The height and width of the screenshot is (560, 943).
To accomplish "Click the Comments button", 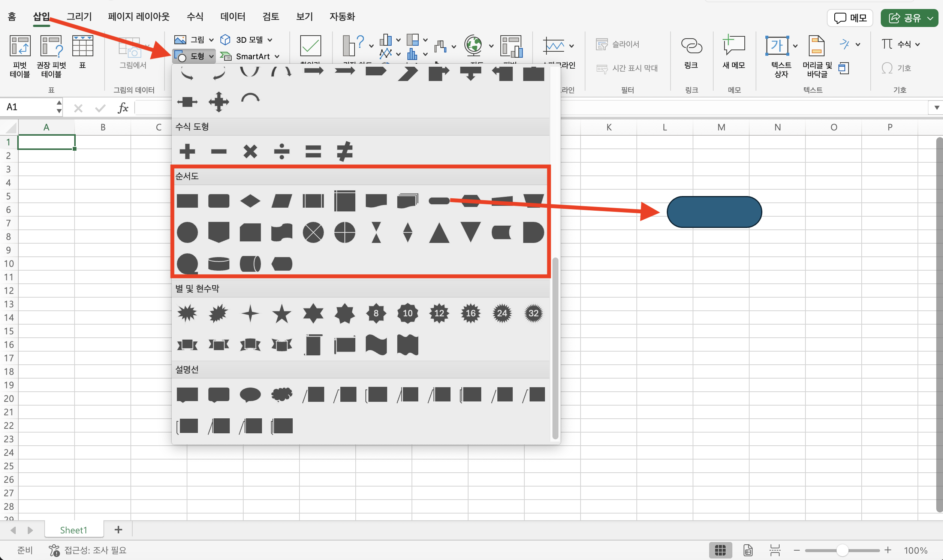I will [x=850, y=18].
